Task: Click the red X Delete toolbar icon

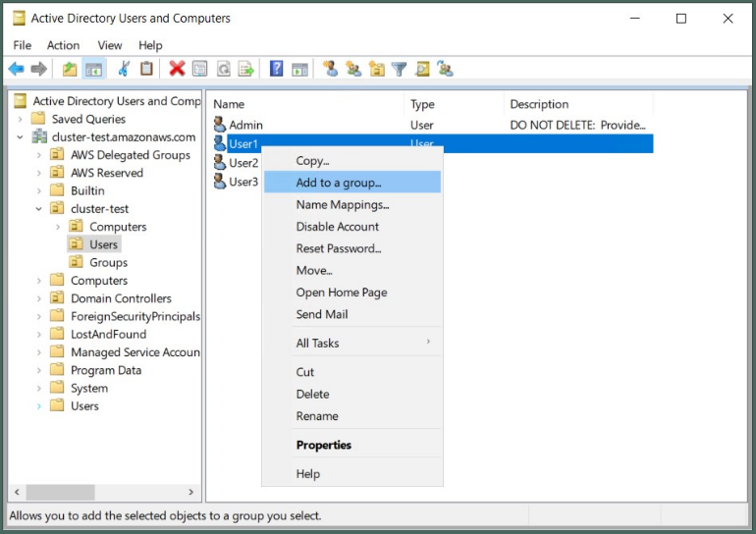Action: pos(177,69)
